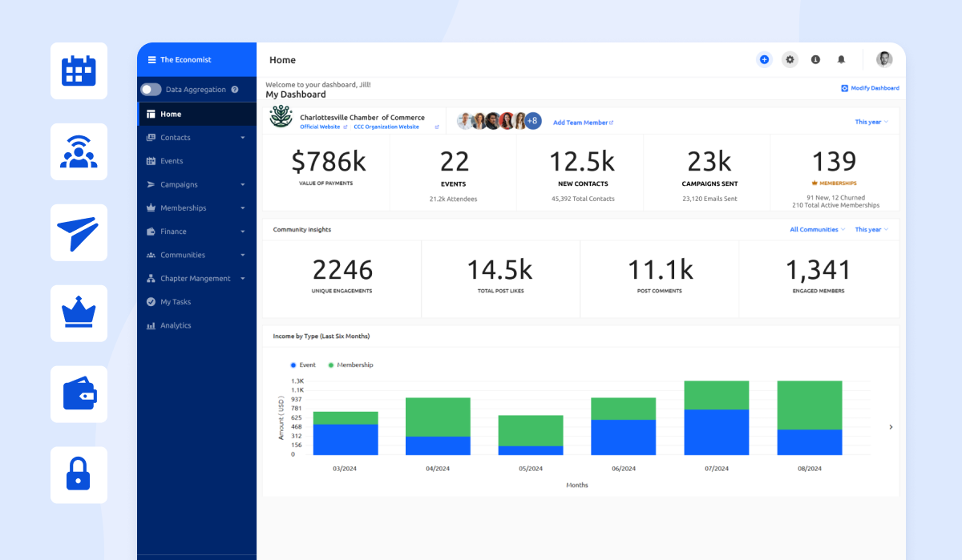Click the Add Team Member link
Screen dimensions: 962x560
coord(583,123)
